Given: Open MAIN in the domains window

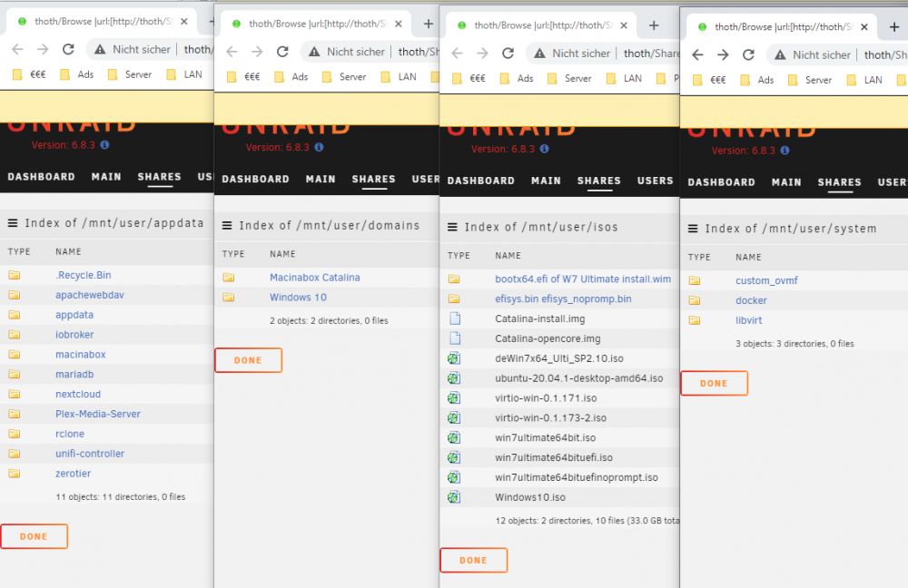Looking at the screenshot, I should tap(321, 179).
